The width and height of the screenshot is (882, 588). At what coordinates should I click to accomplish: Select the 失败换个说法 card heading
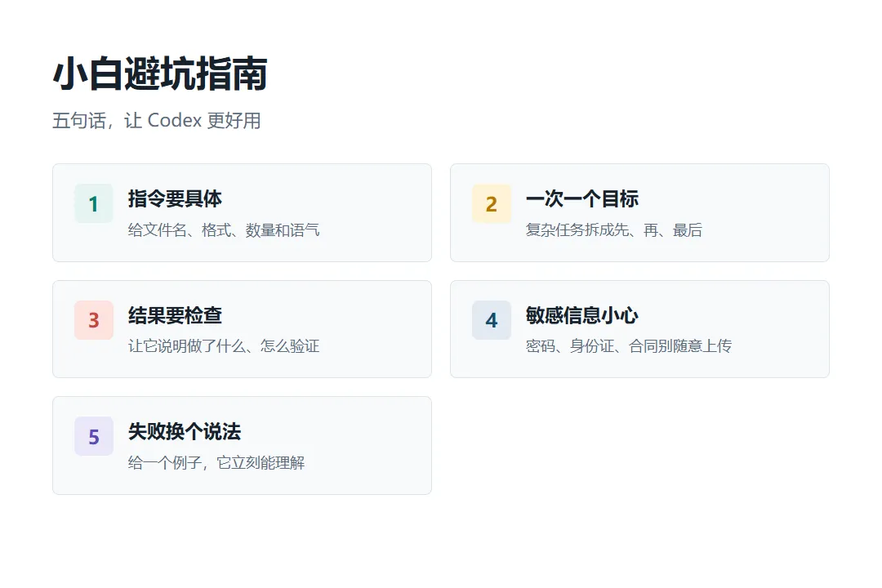point(185,431)
